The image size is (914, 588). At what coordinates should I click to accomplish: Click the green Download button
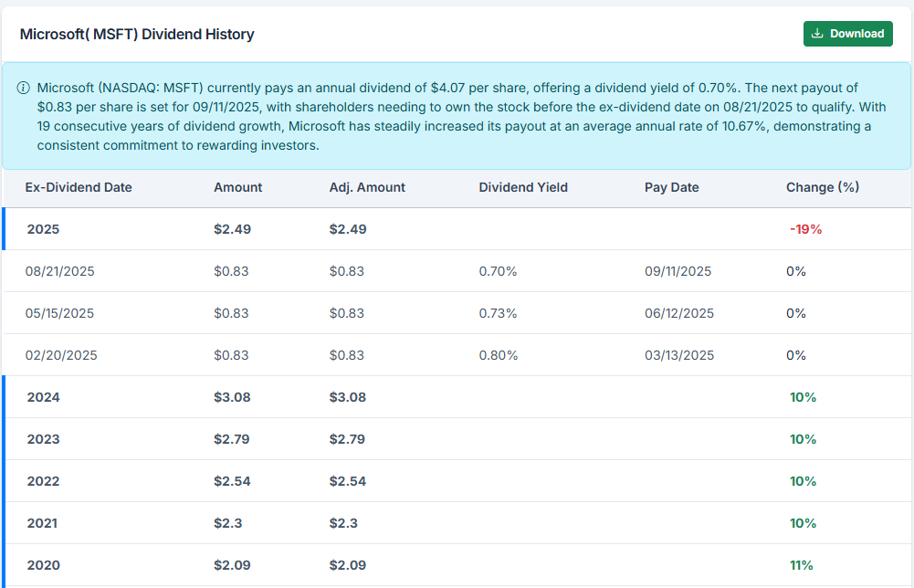(847, 34)
